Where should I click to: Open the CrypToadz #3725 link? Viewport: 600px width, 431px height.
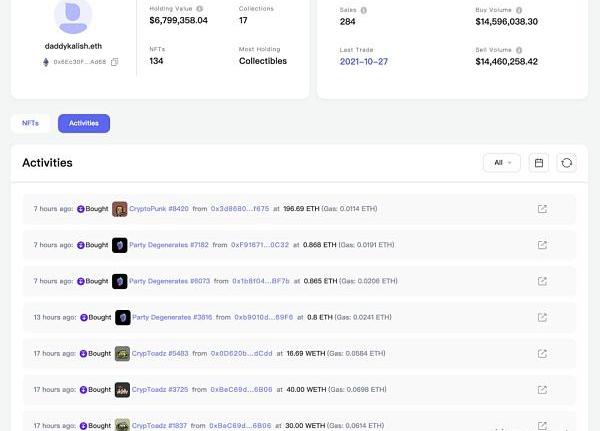coord(159,389)
